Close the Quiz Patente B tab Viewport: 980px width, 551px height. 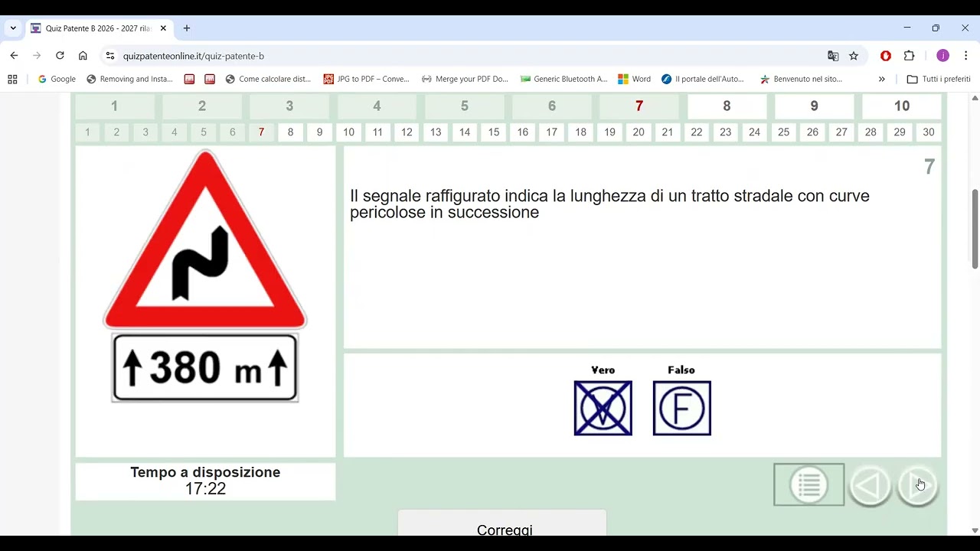[165, 28]
